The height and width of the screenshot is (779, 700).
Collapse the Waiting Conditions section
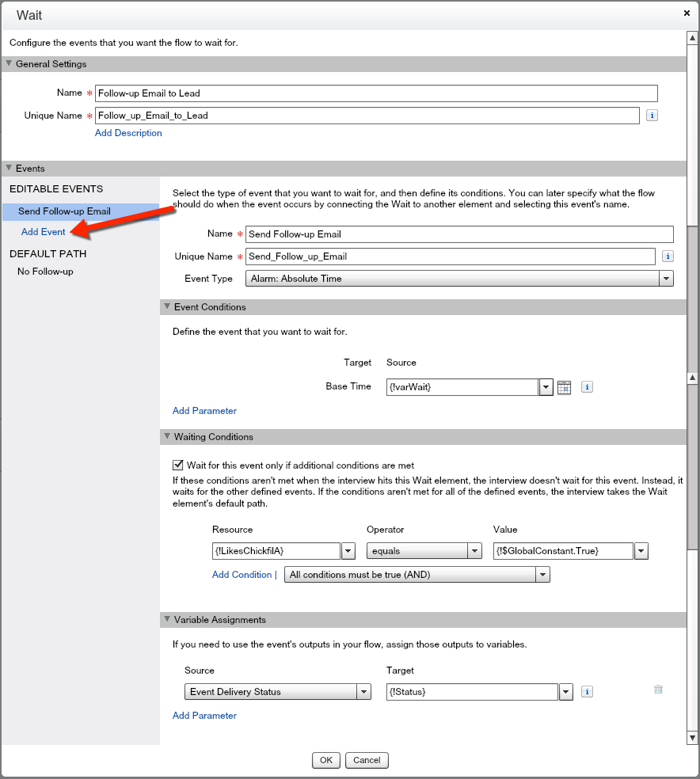click(167, 437)
